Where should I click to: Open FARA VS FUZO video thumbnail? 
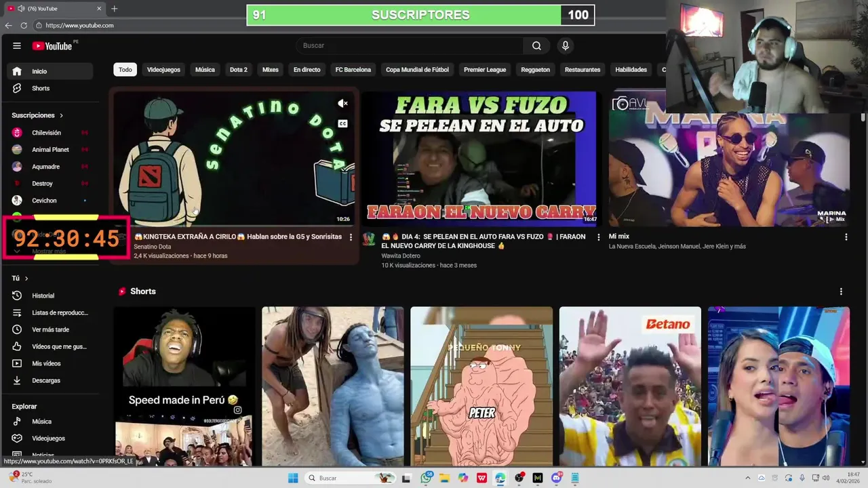479,158
